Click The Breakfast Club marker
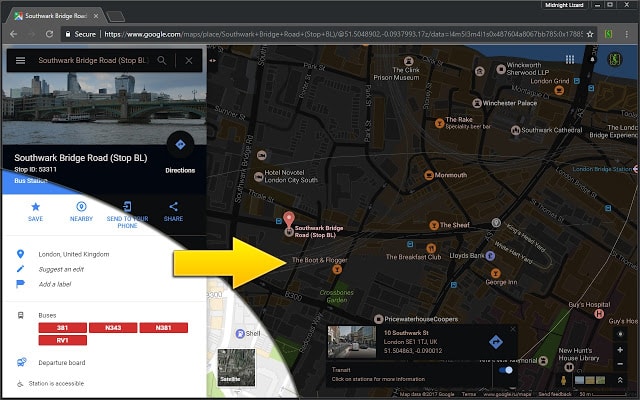Image resolution: width=640 pixels, height=400 pixels. pyautogui.click(x=431, y=248)
